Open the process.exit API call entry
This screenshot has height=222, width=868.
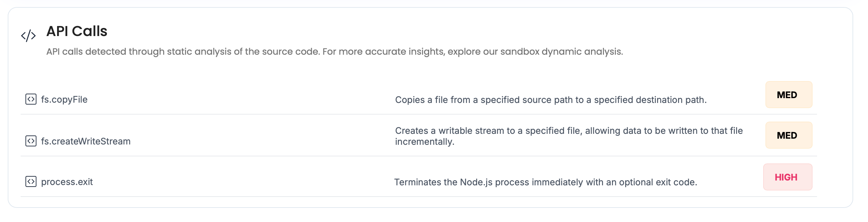pos(67,182)
